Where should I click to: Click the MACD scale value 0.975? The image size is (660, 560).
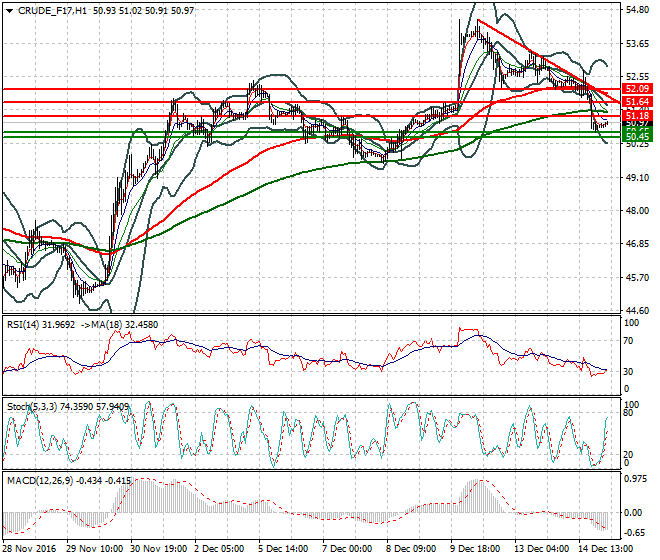(x=635, y=480)
